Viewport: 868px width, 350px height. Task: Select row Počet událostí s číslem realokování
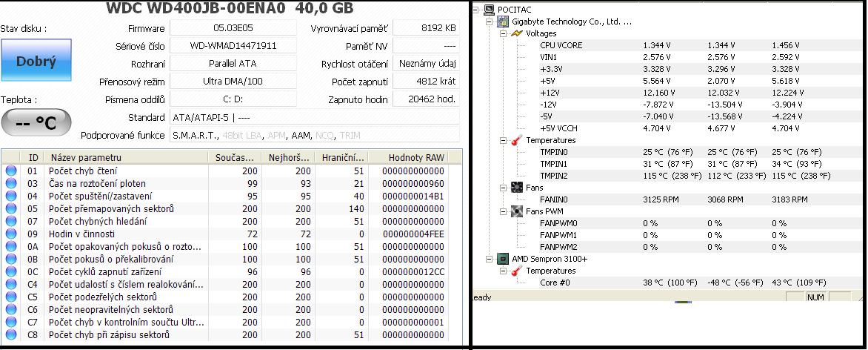pyautogui.click(x=233, y=285)
